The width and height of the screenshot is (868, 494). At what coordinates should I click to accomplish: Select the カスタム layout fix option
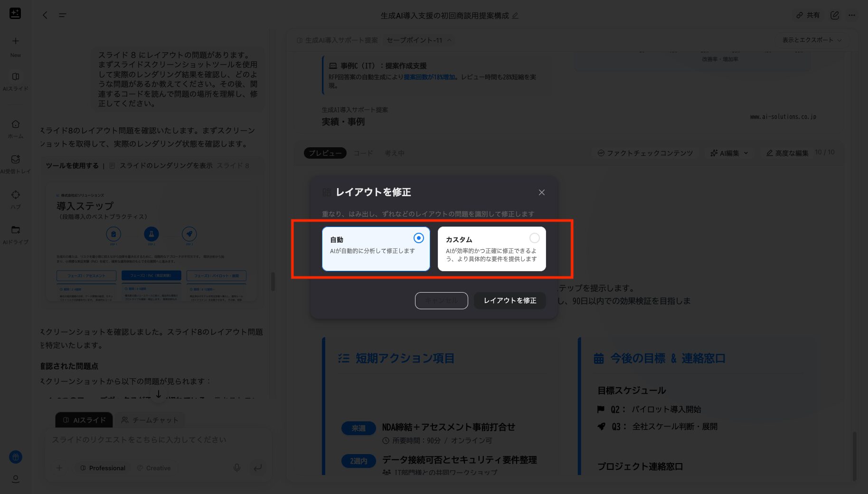click(491, 248)
